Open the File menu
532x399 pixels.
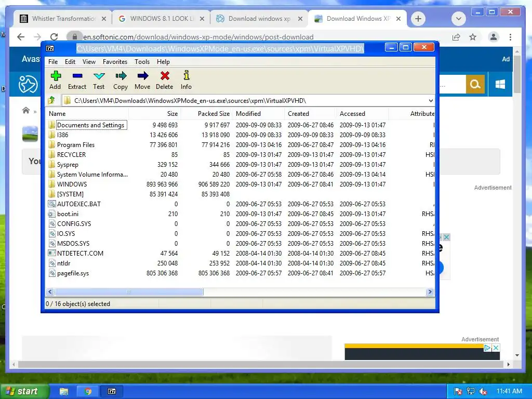tap(53, 61)
